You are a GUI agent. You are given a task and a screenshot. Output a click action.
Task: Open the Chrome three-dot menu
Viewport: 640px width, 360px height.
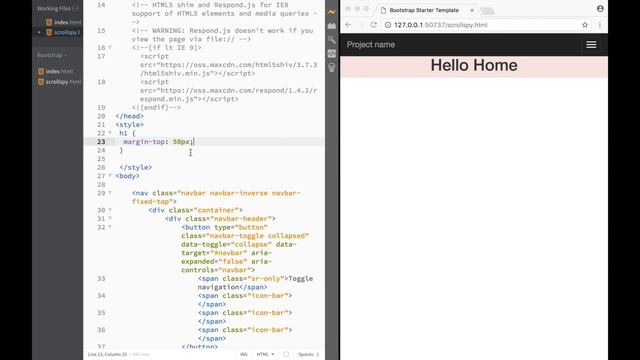600,25
